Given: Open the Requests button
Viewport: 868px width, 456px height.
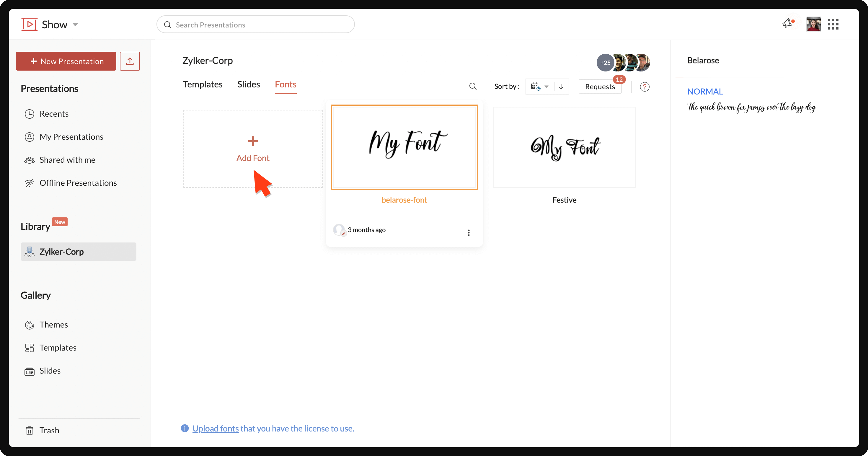Looking at the screenshot, I should point(600,87).
